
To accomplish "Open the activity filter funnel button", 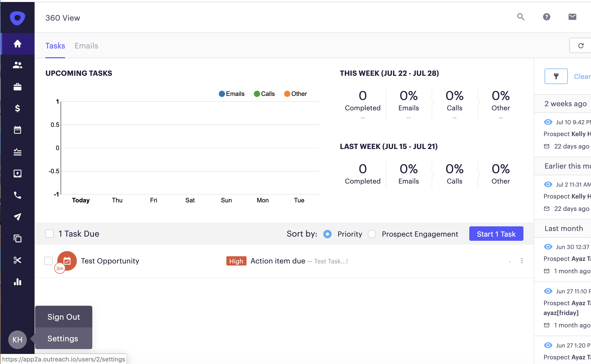I will pos(556,76).
